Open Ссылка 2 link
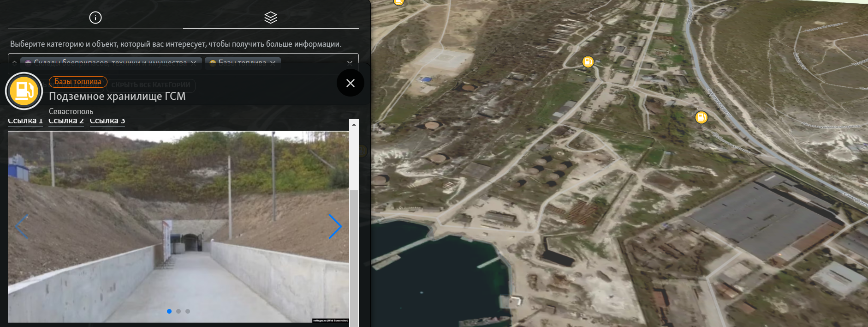The width and height of the screenshot is (868, 327). pyautogui.click(x=66, y=121)
